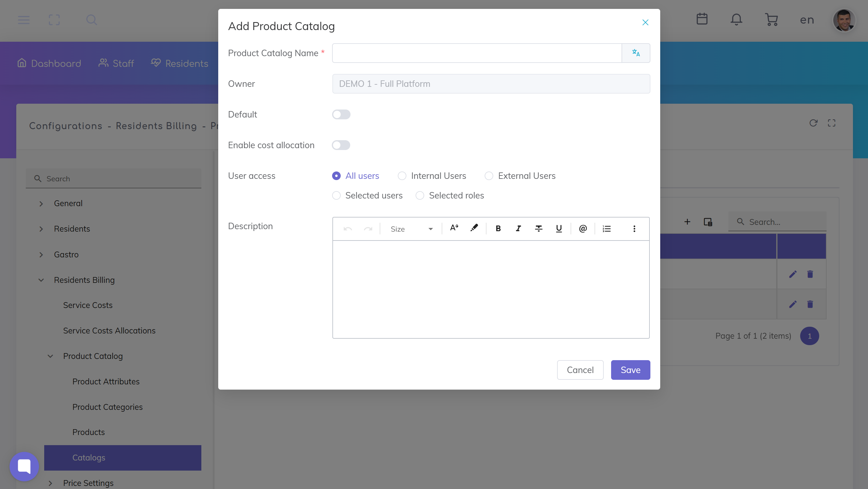Apply bold formatting in Description editor
The height and width of the screenshot is (489, 868).
tap(498, 229)
